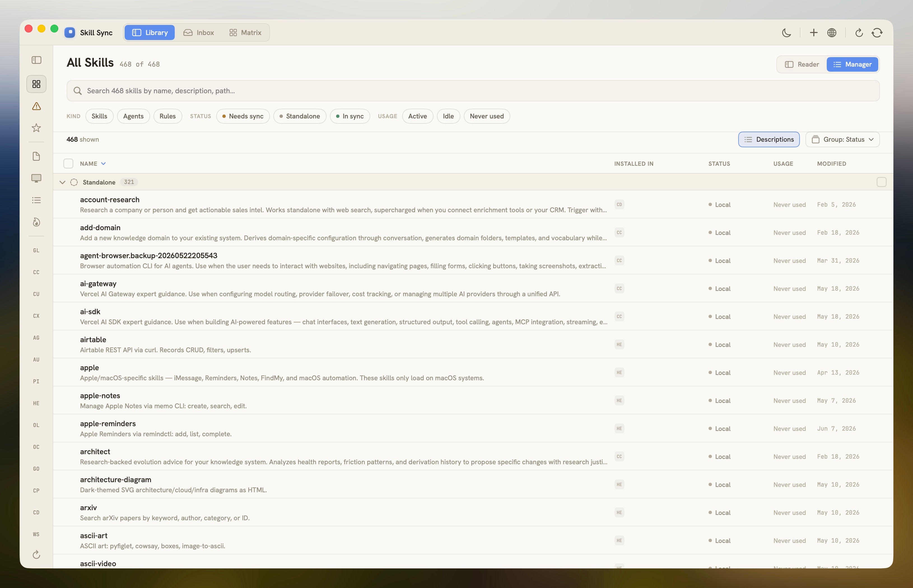Click the HE badge on airtable row
Viewport: 913px width, 588px height.
619,344
